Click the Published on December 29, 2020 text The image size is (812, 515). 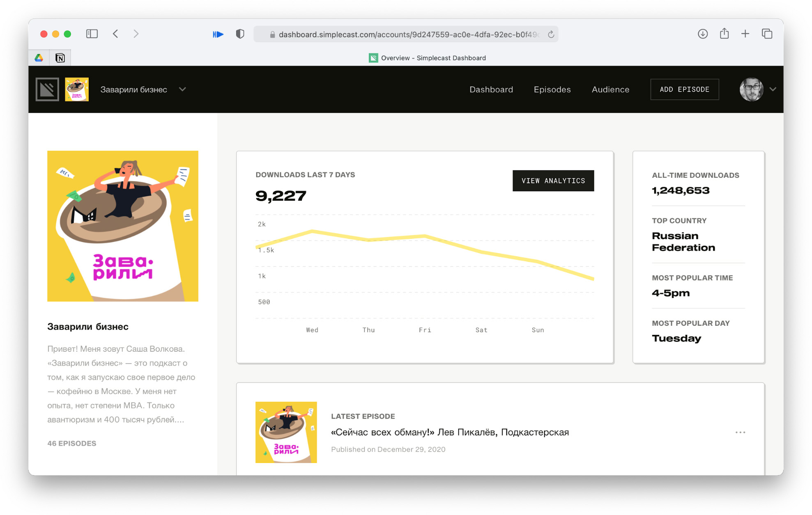click(x=388, y=449)
